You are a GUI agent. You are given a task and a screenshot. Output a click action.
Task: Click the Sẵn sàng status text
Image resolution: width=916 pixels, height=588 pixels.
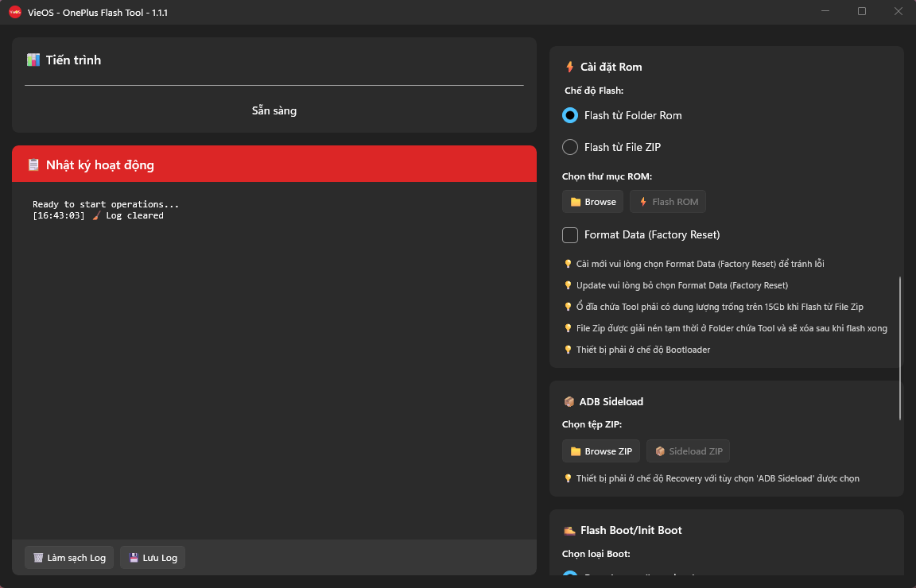coord(274,110)
